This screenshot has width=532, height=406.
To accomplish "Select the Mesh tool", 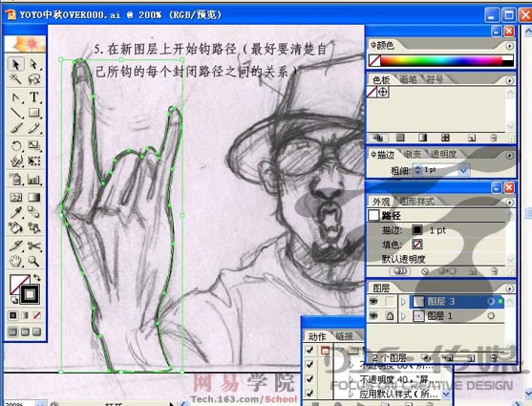I will (15, 197).
